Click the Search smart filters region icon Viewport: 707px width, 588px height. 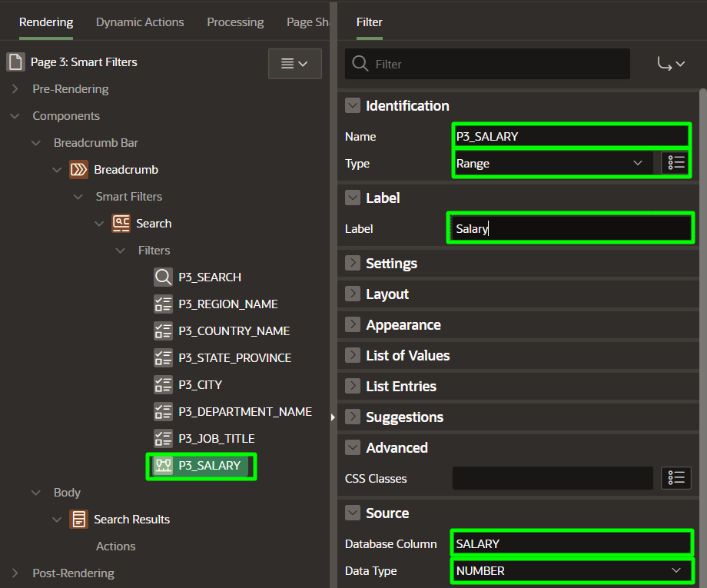121,223
